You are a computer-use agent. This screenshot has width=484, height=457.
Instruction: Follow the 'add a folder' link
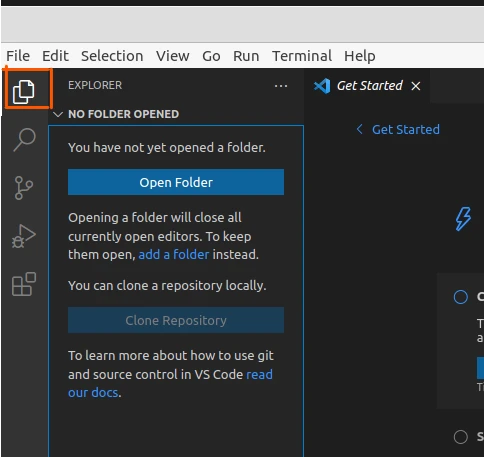point(174,255)
